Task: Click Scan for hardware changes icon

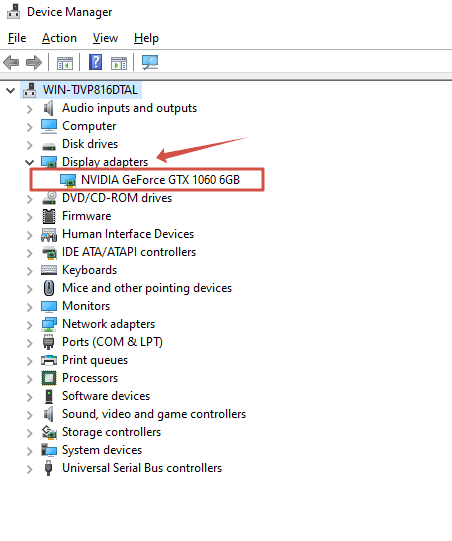Action: (150, 62)
